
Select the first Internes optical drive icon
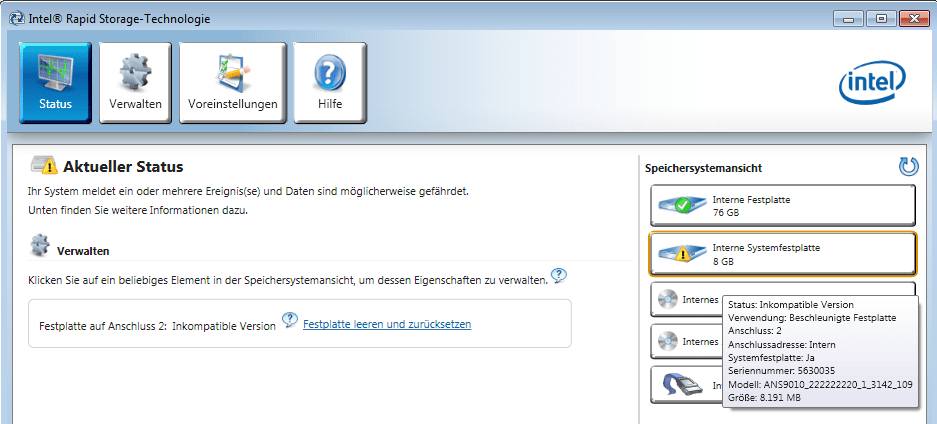point(667,300)
